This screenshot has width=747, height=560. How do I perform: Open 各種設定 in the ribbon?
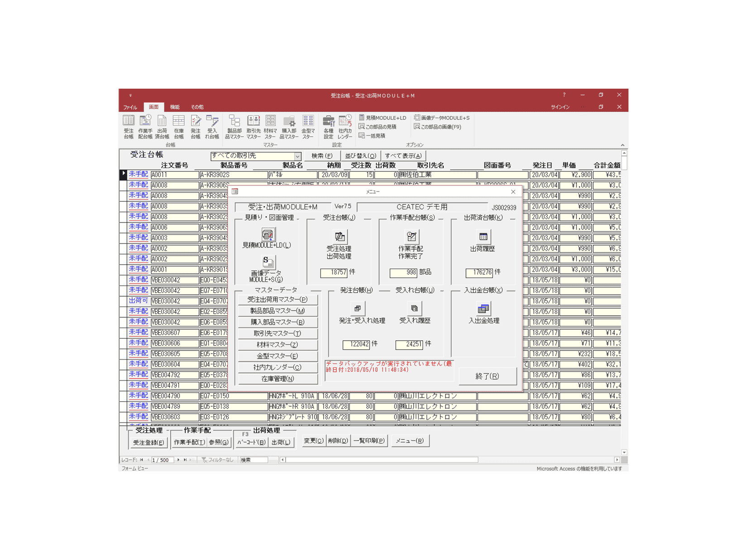pyautogui.click(x=328, y=127)
